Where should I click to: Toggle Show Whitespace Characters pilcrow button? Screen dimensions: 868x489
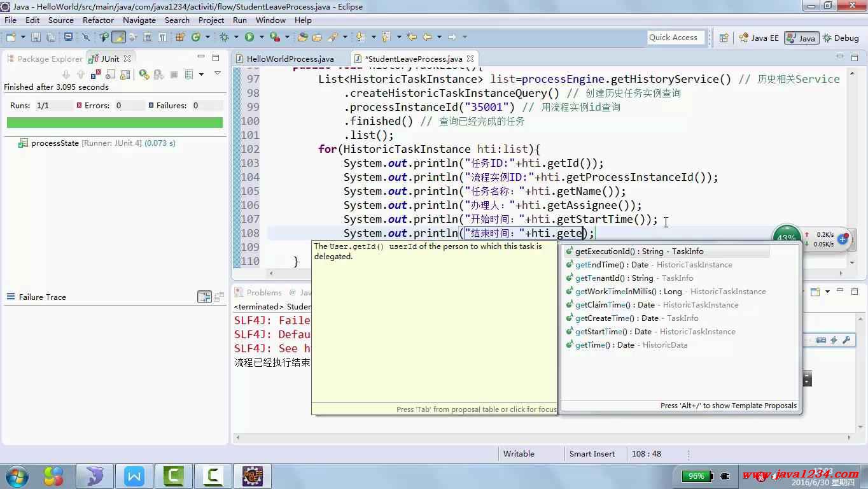162,37
